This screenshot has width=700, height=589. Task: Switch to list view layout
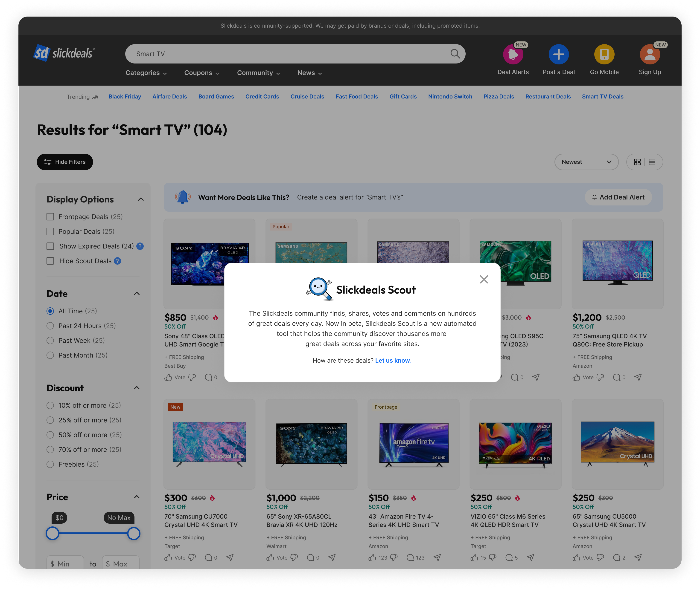point(652,162)
